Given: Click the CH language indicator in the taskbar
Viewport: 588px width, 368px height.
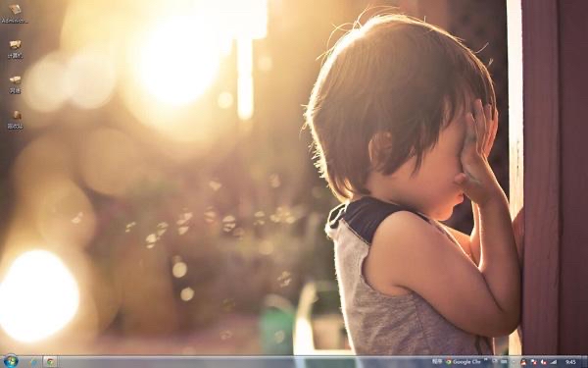Looking at the screenshot, I should pyautogui.click(x=495, y=361).
